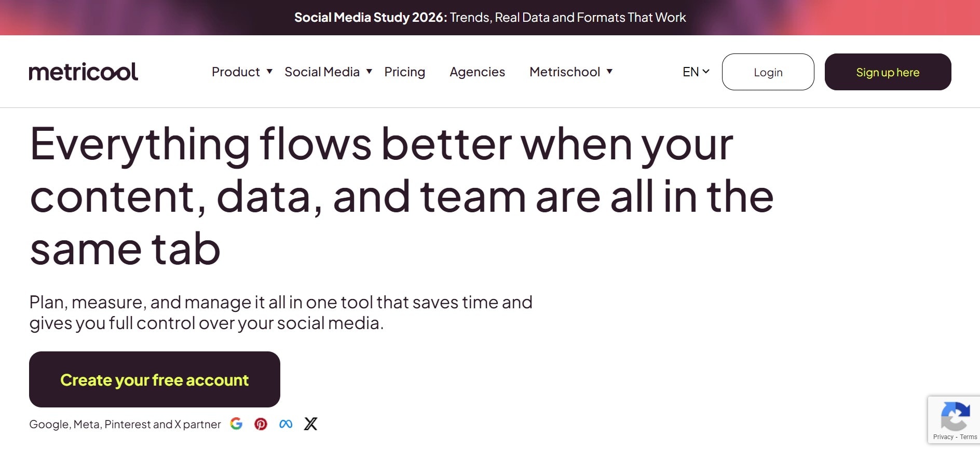Viewport: 980px width, 450px height.
Task: Click the X partner icon
Action: (310, 424)
